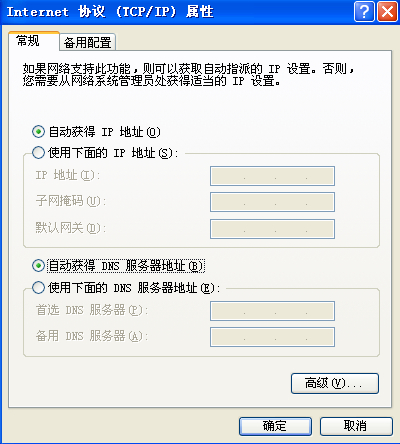400x444 pixels.
Task: Click the 备用 DNS 服务器 field
Action: pos(272,337)
